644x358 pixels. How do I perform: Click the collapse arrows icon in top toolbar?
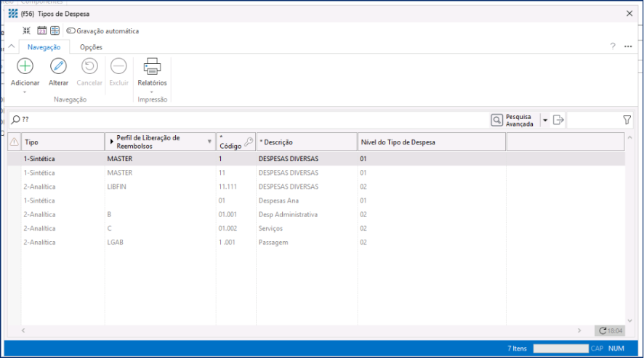[x=27, y=30]
